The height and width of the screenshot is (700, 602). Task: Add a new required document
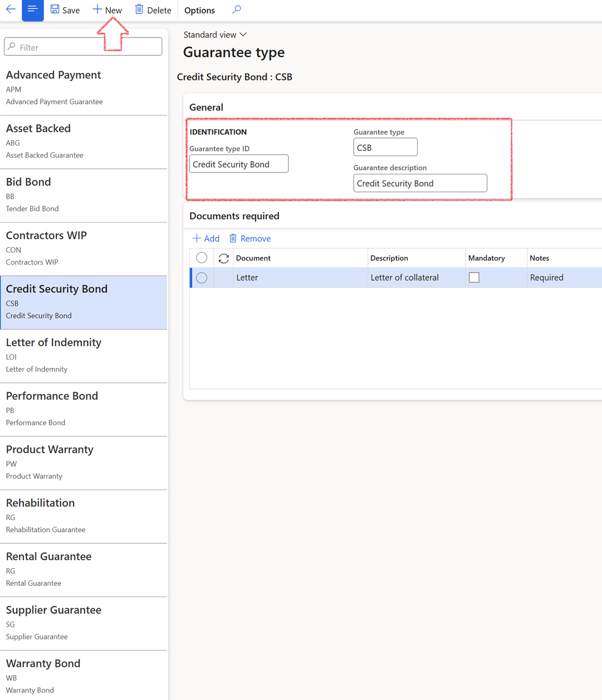(206, 238)
